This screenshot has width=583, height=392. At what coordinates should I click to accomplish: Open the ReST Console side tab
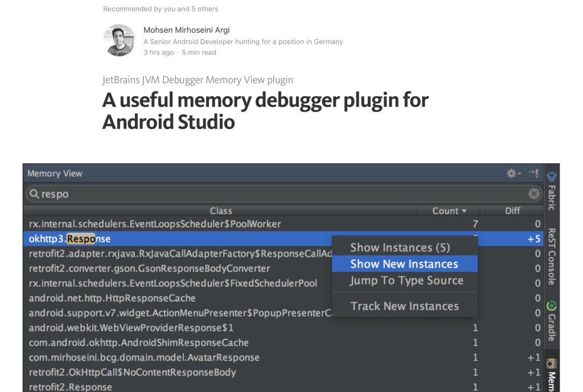552,257
